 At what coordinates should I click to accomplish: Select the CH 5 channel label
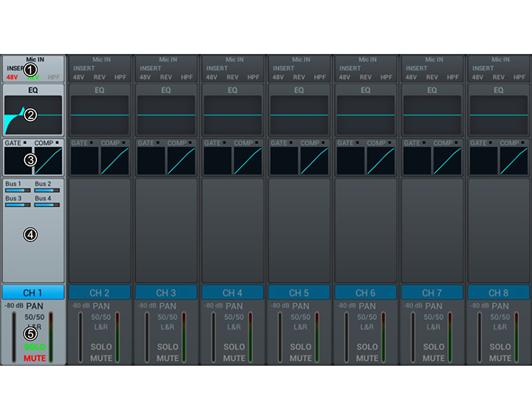click(299, 293)
